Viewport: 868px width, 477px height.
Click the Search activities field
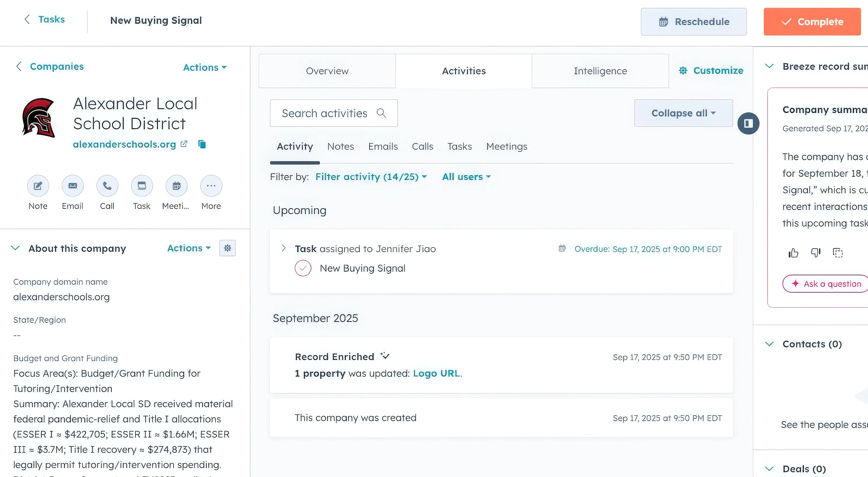point(324,113)
